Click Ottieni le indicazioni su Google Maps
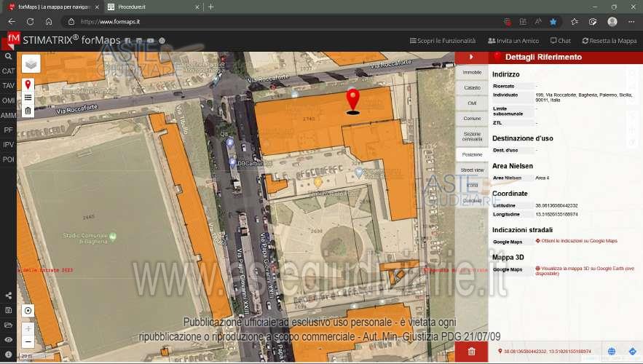This screenshot has width=643, height=364. [577, 241]
